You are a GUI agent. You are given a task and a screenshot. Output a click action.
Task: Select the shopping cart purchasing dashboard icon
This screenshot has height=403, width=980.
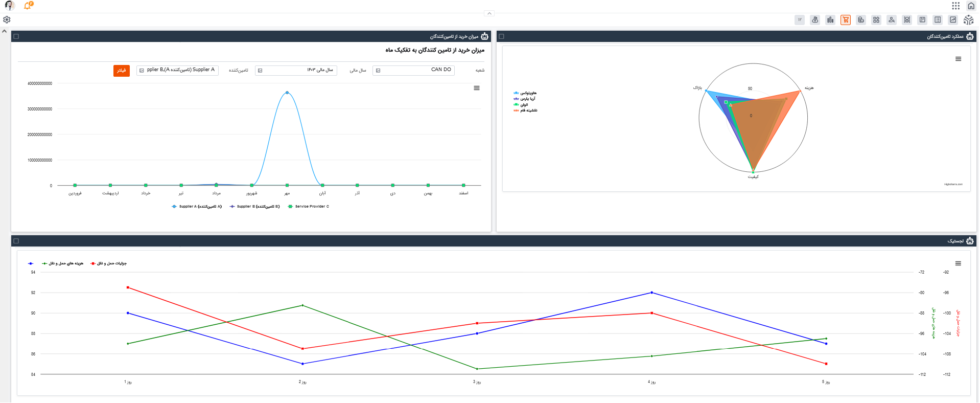pyautogui.click(x=846, y=20)
